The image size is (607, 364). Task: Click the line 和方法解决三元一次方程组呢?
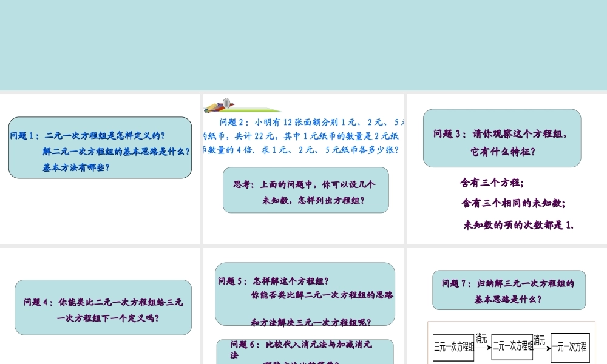(x=311, y=322)
